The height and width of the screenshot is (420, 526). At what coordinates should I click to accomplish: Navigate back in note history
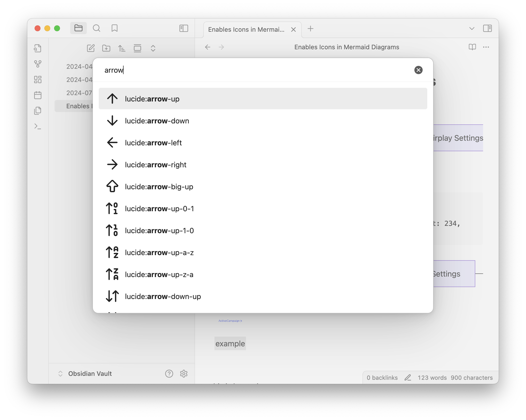point(208,47)
